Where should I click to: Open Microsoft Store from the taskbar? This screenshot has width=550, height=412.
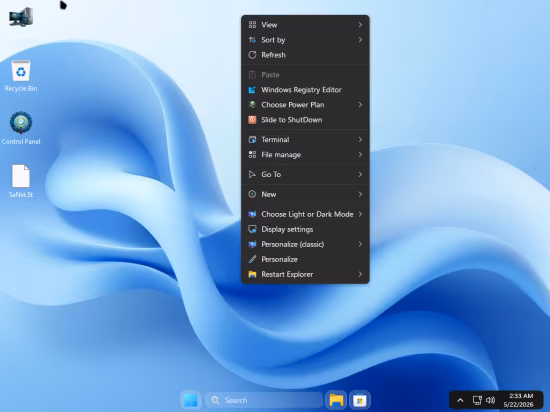coord(360,400)
